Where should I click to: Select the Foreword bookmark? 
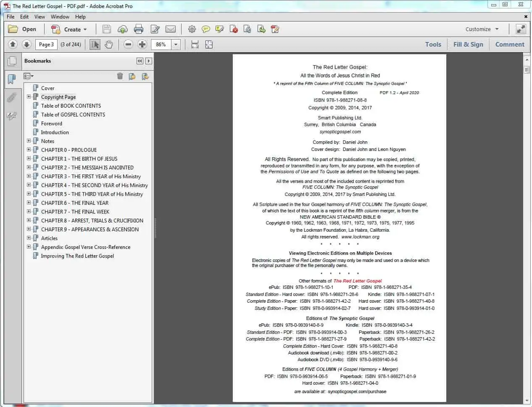[52, 124]
